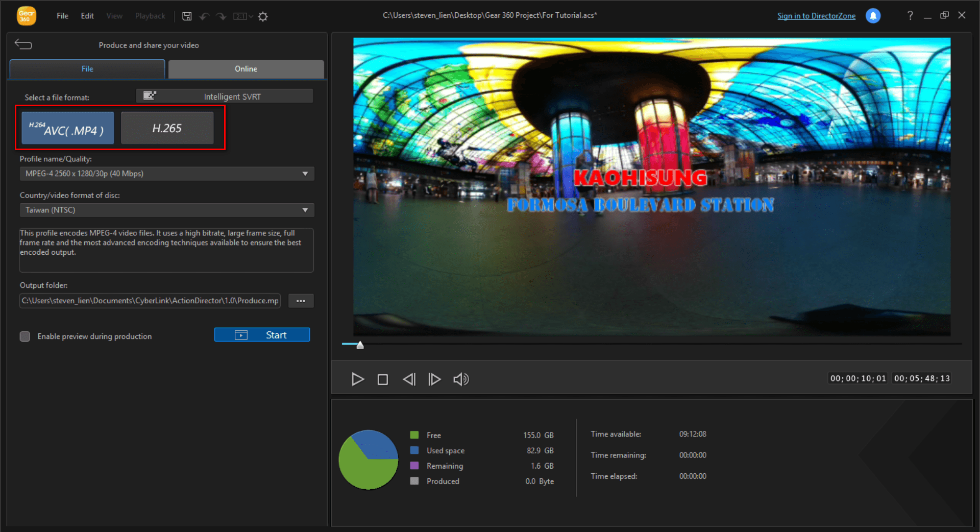The image size is (980, 532).
Task: Click the redo arrow icon
Action: point(221,16)
